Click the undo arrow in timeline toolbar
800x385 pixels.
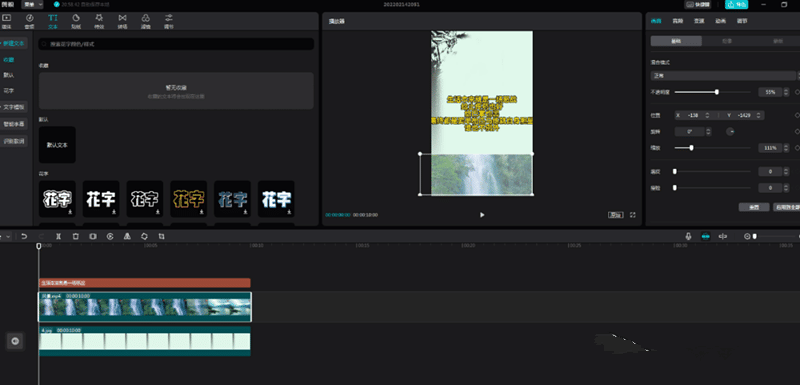[x=24, y=236]
